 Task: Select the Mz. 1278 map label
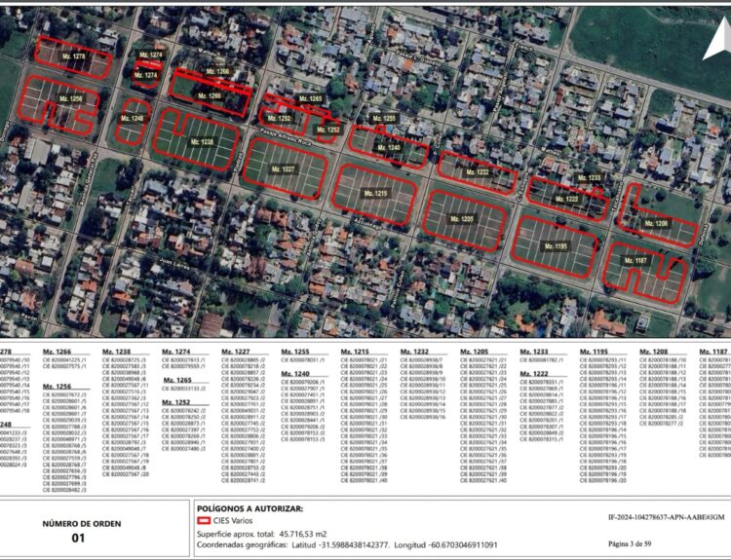(x=72, y=58)
